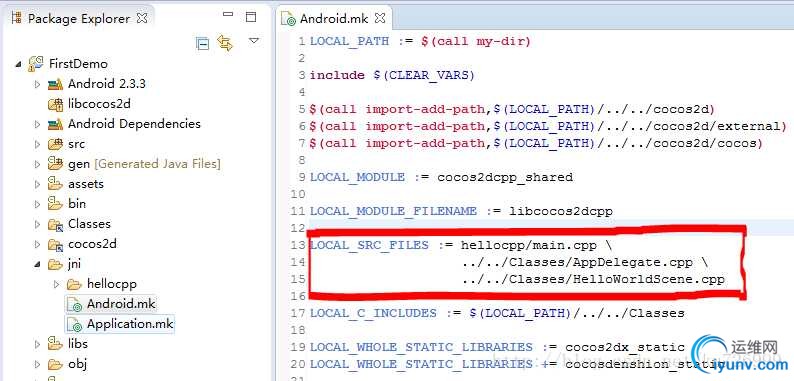This screenshot has width=794, height=381.
Task: Select the Package Explorer tab
Action: coord(80,19)
